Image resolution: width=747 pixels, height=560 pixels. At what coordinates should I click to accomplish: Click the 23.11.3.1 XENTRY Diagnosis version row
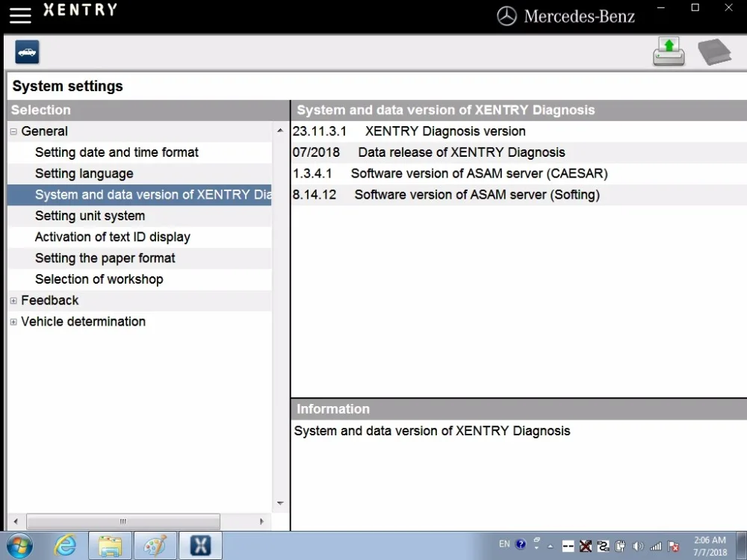(519, 131)
